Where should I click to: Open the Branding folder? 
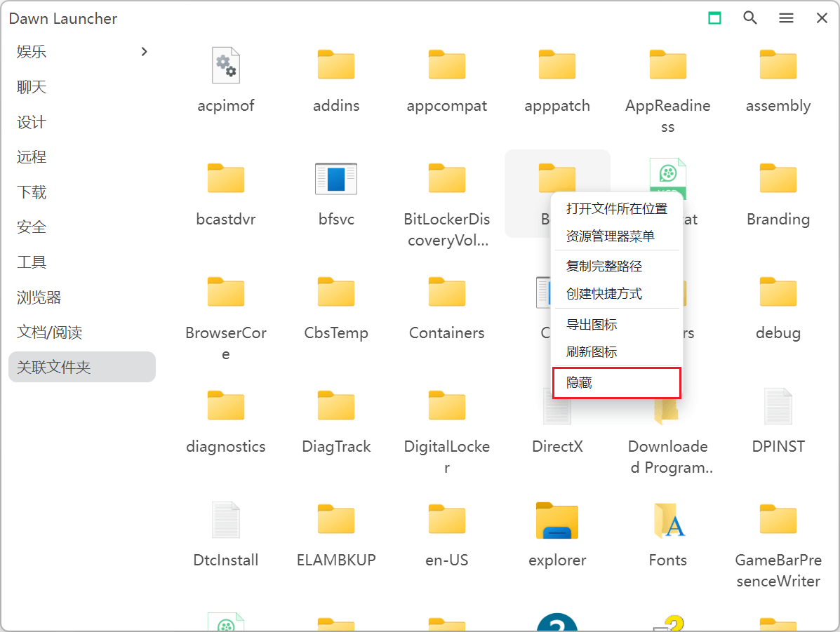[x=778, y=178]
